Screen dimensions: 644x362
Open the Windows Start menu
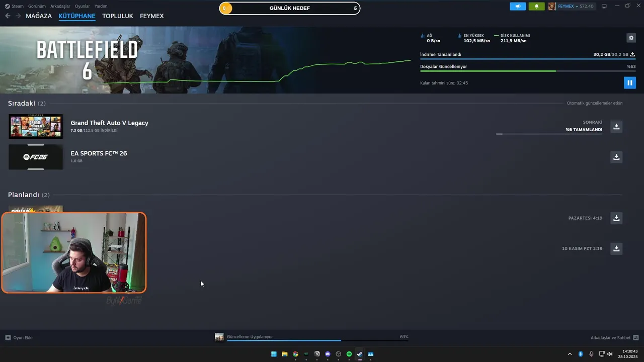point(274,354)
